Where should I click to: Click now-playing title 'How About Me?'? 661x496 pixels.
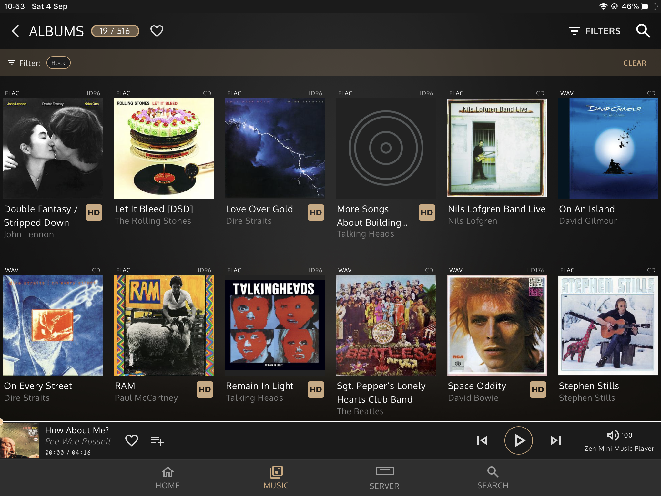(77, 430)
